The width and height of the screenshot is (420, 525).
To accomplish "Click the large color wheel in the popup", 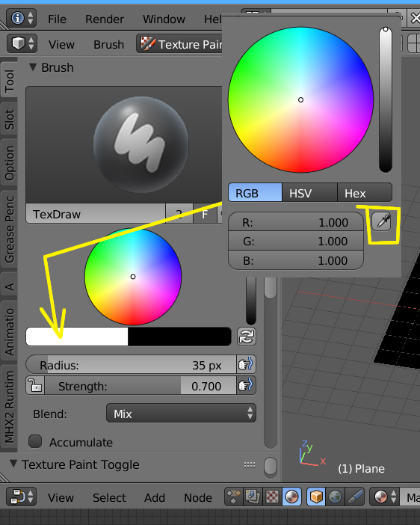I will coord(300,99).
